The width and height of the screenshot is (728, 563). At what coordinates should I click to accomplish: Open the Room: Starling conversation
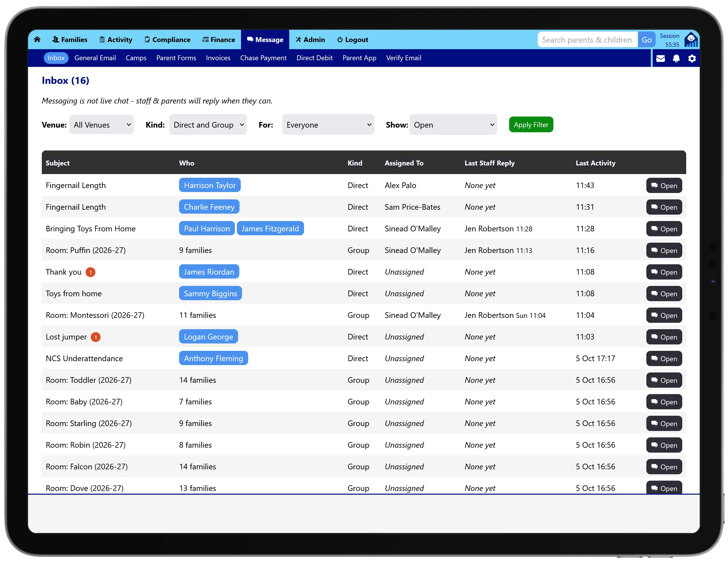tap(664, 424)
